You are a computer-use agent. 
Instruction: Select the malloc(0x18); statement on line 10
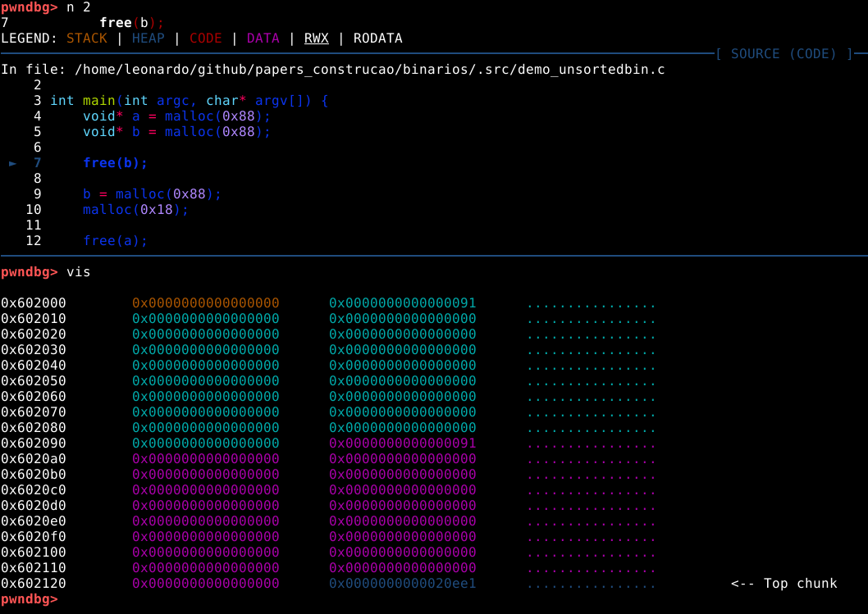pos(135,210)
